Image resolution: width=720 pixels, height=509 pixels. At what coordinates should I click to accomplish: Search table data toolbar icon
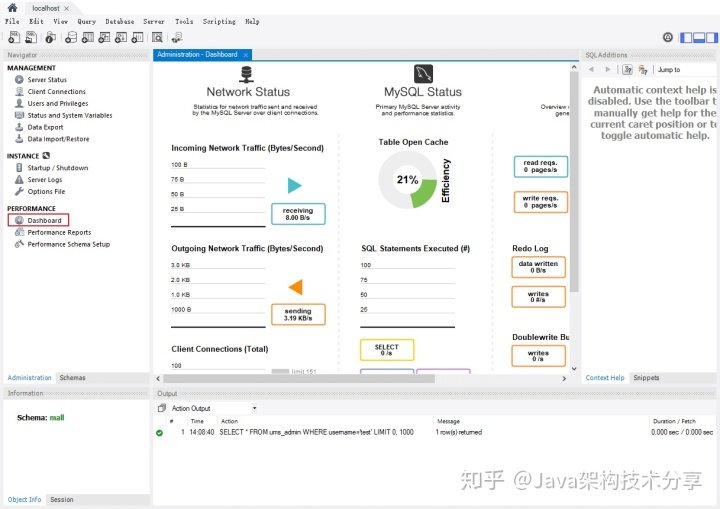click(x=157, y=37)
